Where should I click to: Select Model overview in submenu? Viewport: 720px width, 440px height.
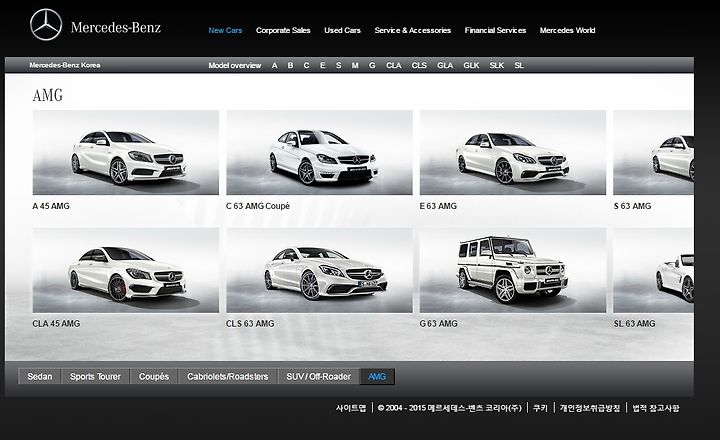[x=235, y=66]
